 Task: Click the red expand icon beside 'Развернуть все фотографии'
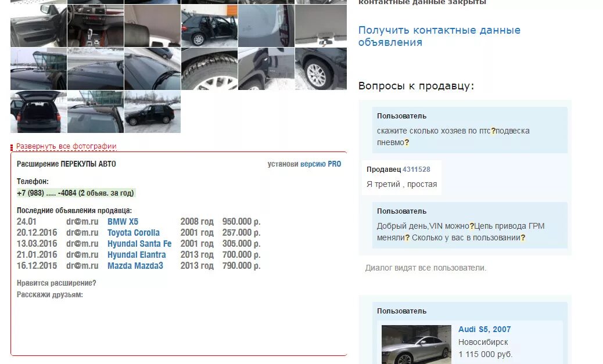coord(12,147)
